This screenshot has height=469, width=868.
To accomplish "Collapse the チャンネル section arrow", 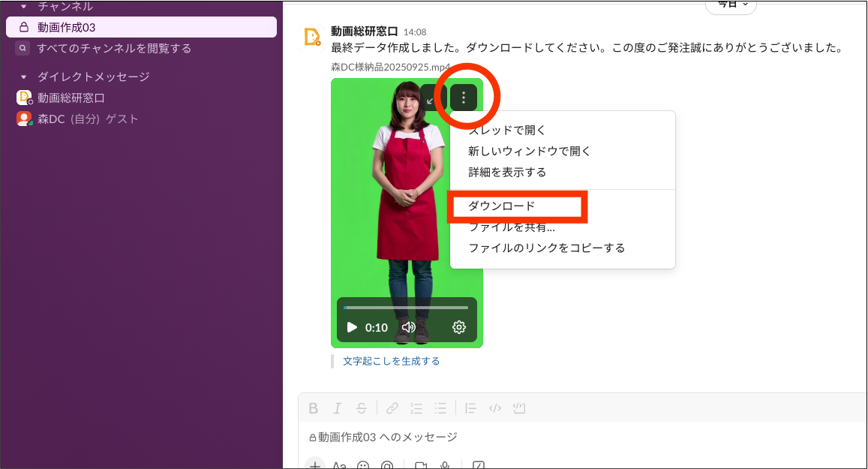I will tap(23, 7).
